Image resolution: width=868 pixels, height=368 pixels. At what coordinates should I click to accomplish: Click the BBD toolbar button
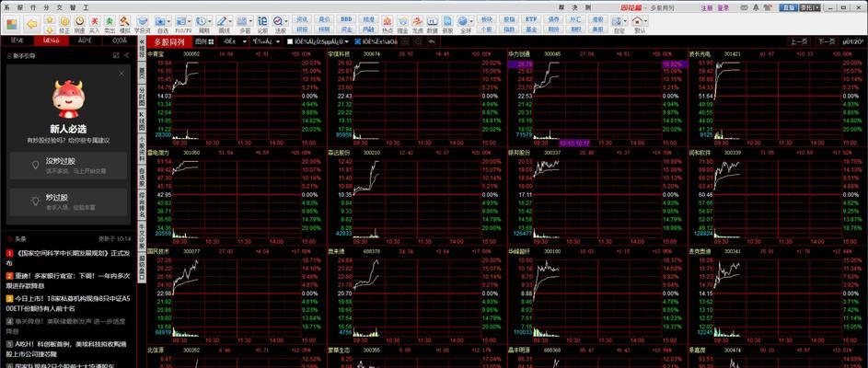(x=346, y=19)
